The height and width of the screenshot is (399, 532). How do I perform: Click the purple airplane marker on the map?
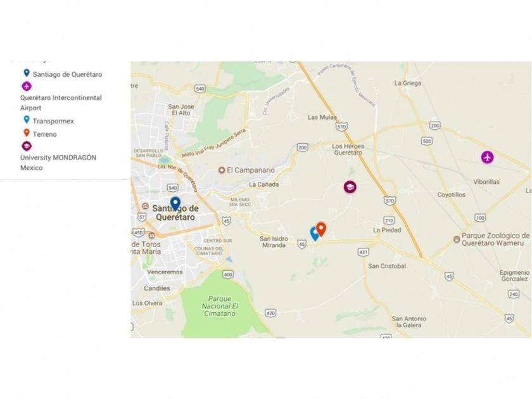click(487, 158)
